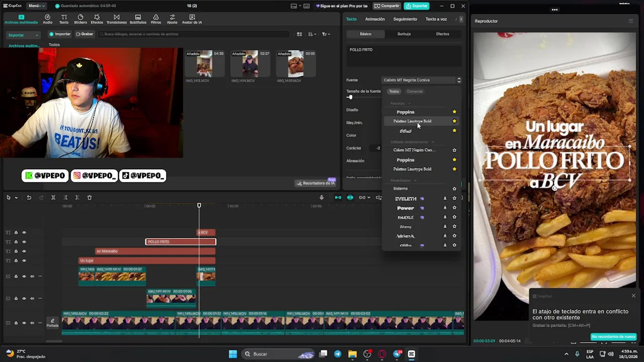Switch to the Seguimiento tab
The image size is (644, 362).
point(405,19)
